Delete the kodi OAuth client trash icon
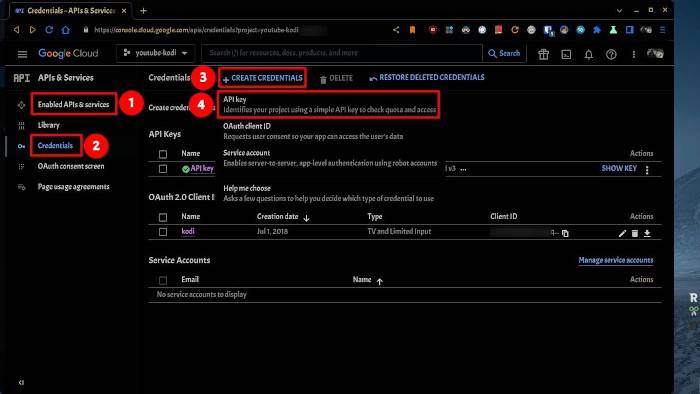Viewport: 700px width, 394px height. tap(635, 233)
